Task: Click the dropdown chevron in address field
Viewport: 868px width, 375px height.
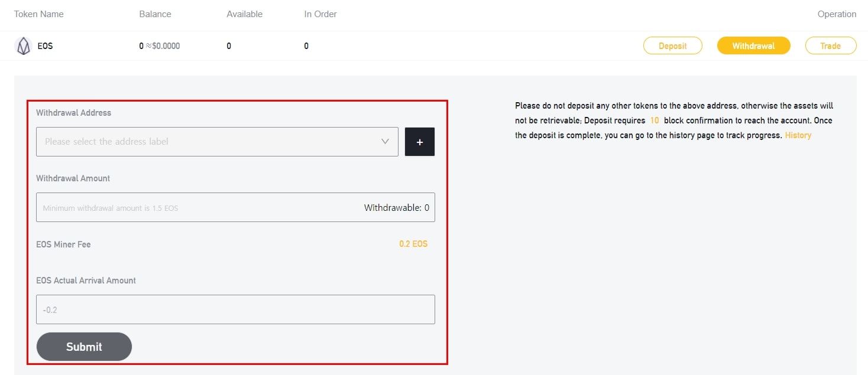Action: pyautogui.click(x=385, y=142)
